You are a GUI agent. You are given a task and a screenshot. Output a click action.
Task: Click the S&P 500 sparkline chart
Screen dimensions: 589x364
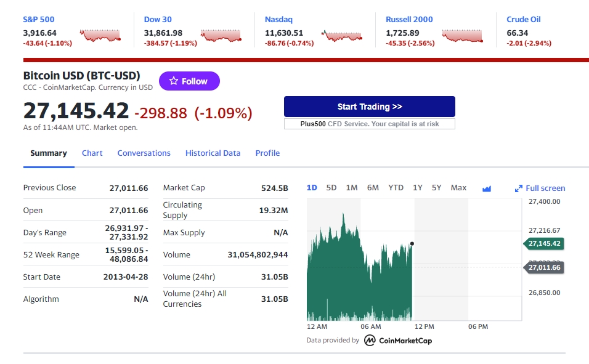(100, 35)
